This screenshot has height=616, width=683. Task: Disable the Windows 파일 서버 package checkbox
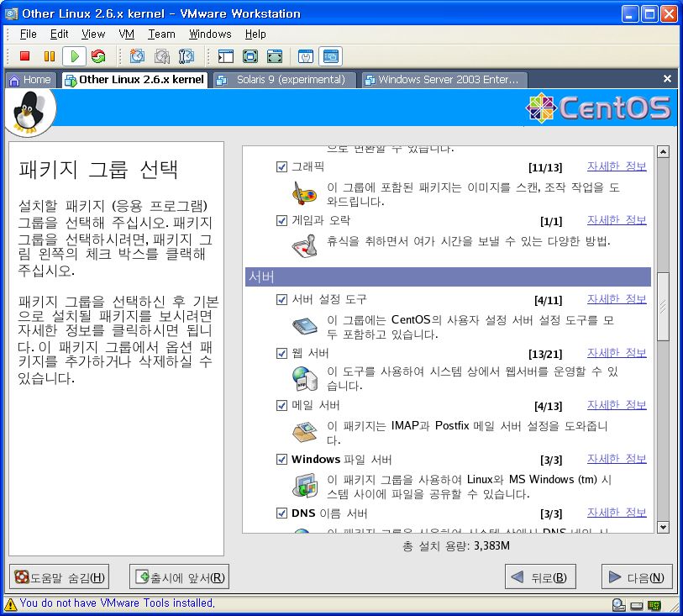(281, 460)
